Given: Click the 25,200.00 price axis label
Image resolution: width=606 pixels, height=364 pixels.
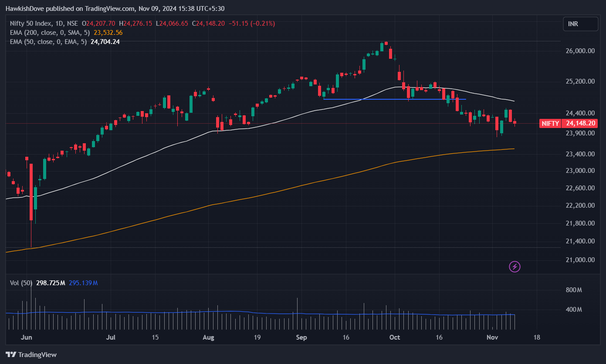Looking at the screenshot, I should coord(580,81).
